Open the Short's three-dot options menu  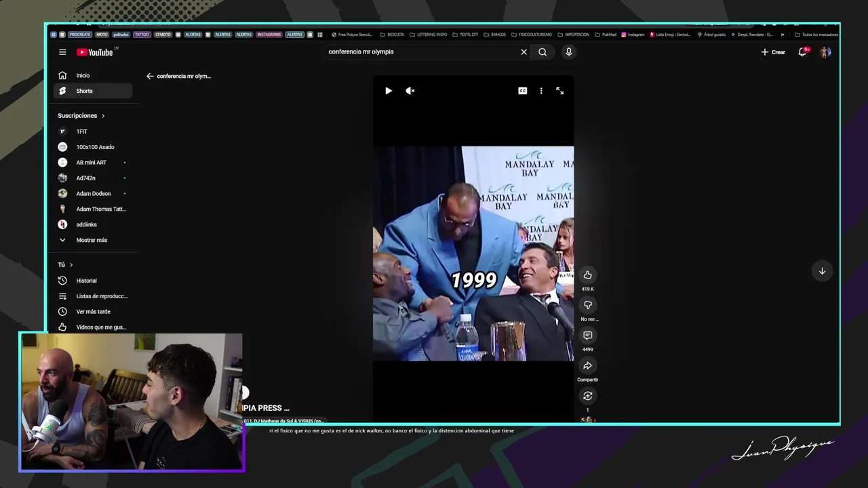(x=541, y=91)
